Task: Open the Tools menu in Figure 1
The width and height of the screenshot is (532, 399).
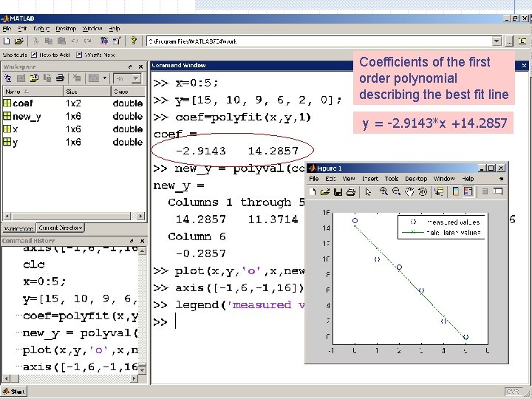Action: [x=392, y=179]
